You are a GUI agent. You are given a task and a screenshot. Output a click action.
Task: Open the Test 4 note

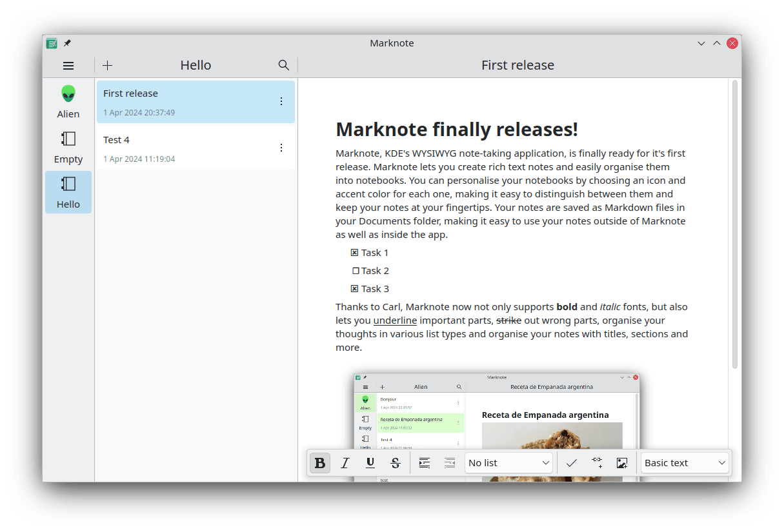(x=187, y=148)
